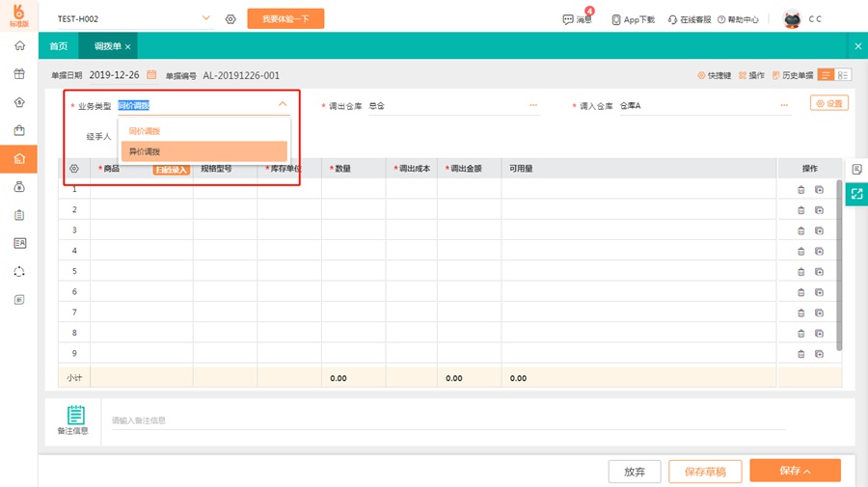Viewport: 868px width, 487px height.
Task: Open the gear icon beside TEST-H002
Action: point(231,19)
